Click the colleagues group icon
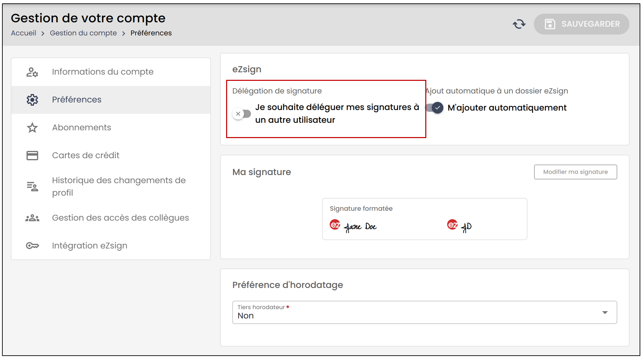 pos(32,218)
